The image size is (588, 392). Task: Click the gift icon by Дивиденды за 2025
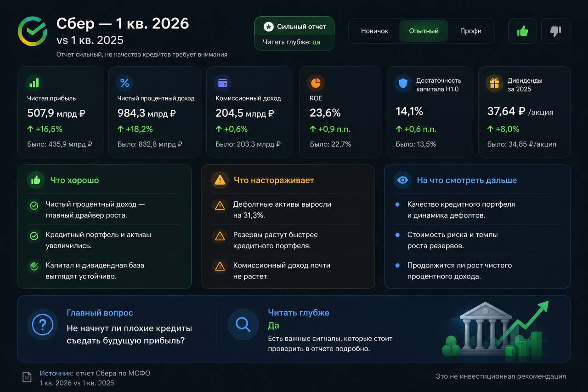(x=494, y=83)
